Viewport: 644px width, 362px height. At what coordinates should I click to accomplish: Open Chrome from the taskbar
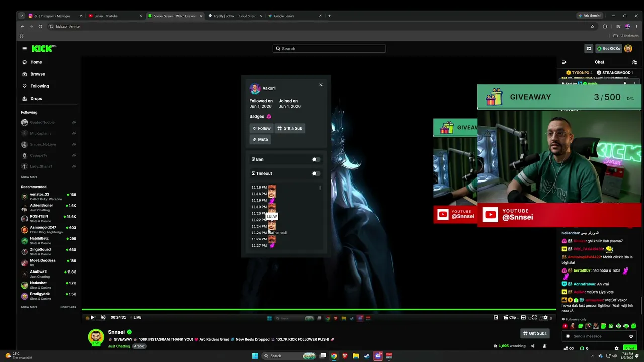[x=334, y=356]
